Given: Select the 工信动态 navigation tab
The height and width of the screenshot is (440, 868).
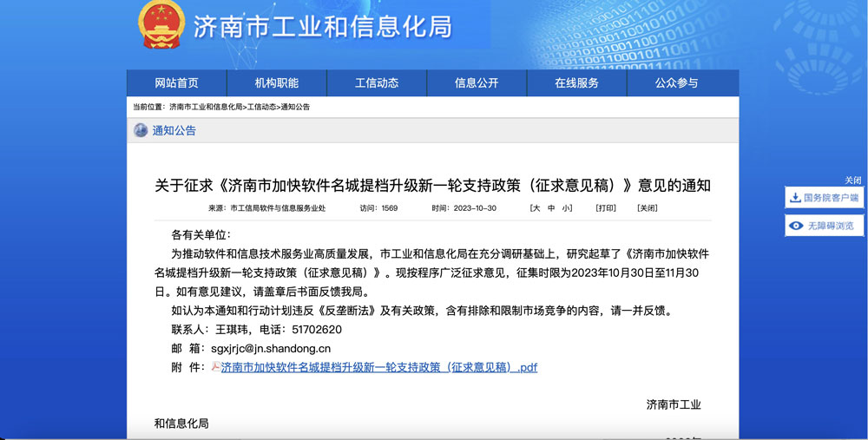Looking at the screenshot, I should click(x=377, y=83).
